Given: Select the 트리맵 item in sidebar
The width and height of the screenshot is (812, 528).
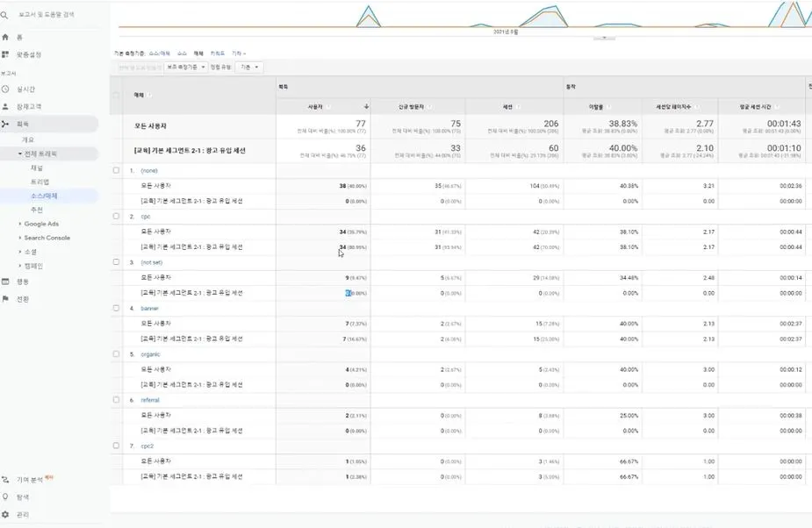Looking at the screenshot, I should tap(40, 182).
